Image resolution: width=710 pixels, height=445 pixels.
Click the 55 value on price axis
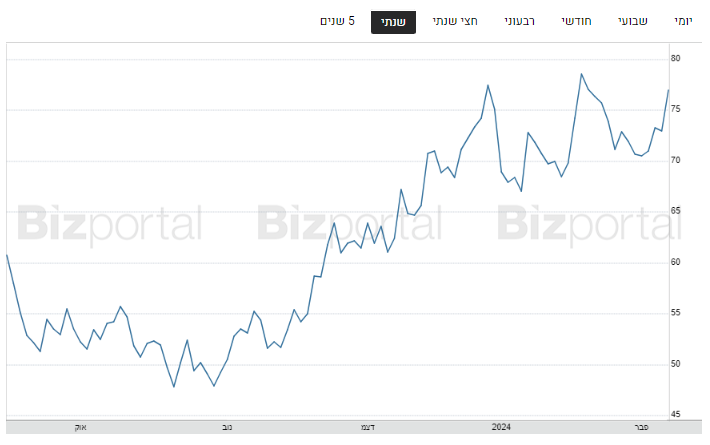click(676, 313)
